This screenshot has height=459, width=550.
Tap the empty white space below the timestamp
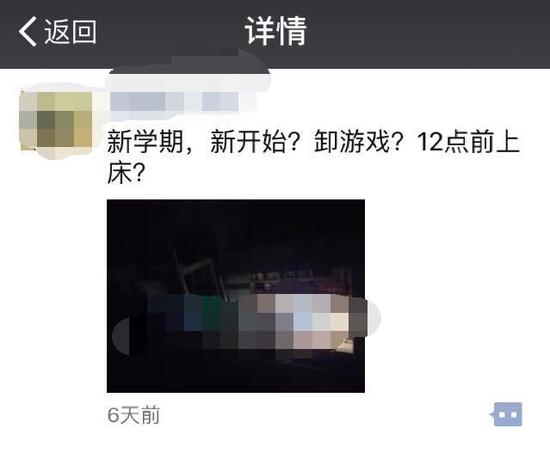(275, 444)
